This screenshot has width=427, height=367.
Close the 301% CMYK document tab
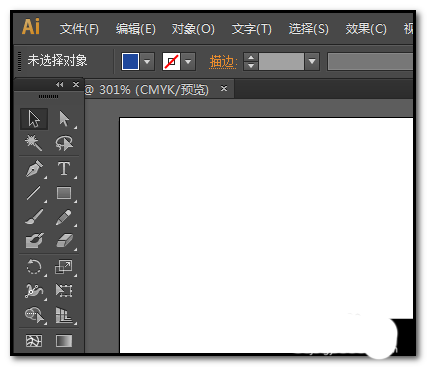pos(224,89)
